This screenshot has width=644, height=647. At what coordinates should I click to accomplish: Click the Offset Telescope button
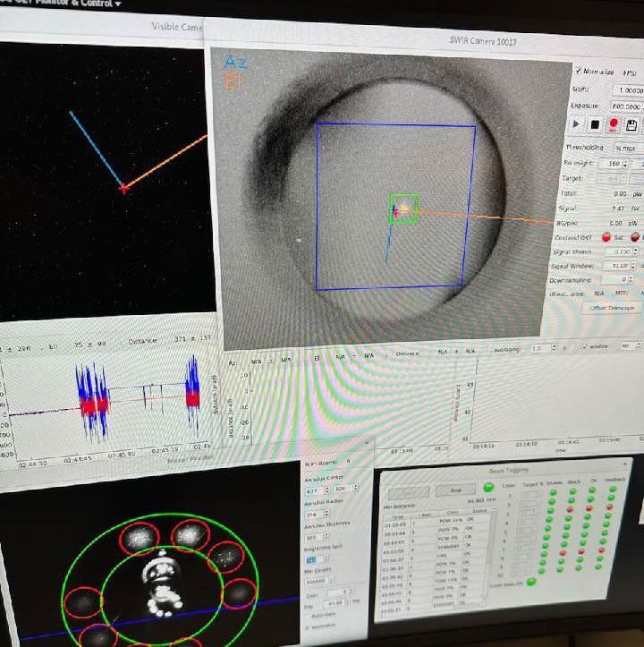tap(613, 308)
